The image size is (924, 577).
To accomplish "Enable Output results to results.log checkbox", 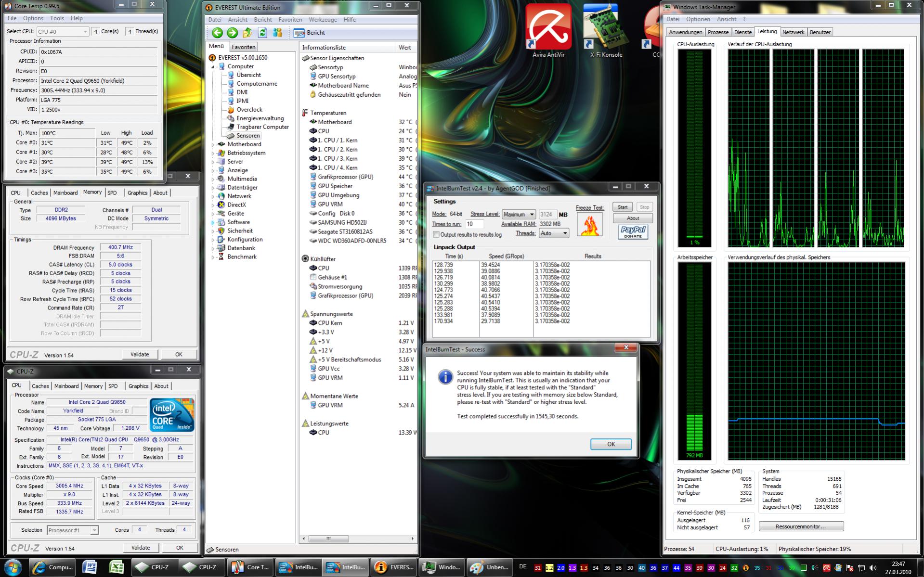I will (436, 235).
